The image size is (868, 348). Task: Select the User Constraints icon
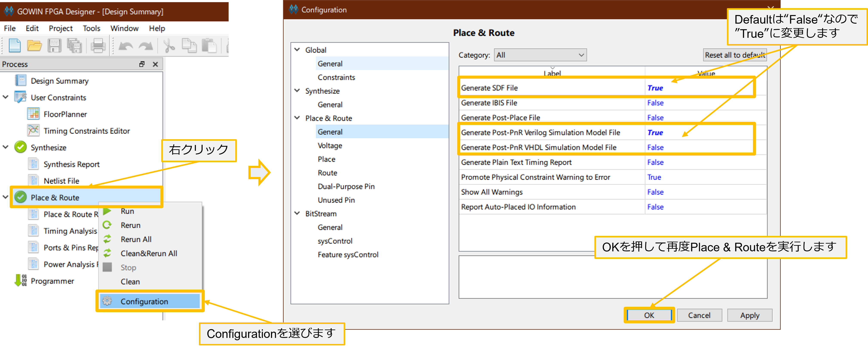[21, 97]
